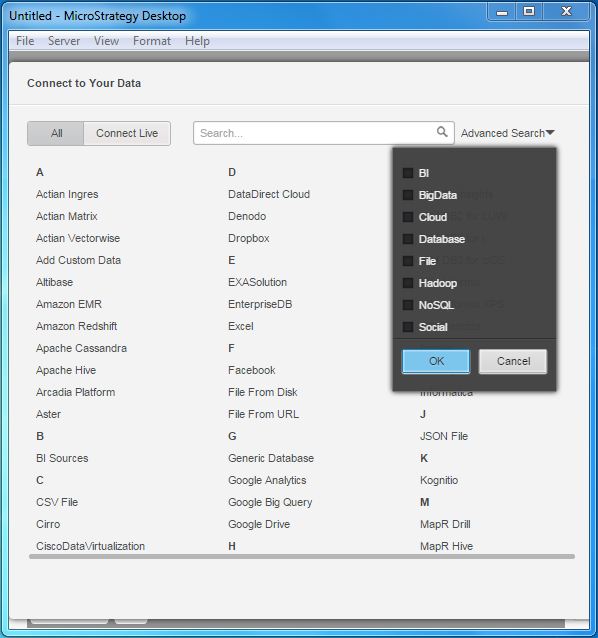Screen dimensions: 598x638
Task: Choose File From Disk
Action: click(x=262, y=392)
